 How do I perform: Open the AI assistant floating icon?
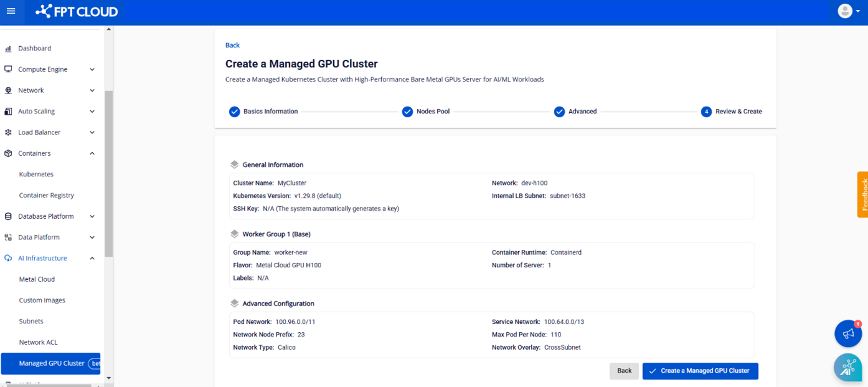tap(848, 367)
